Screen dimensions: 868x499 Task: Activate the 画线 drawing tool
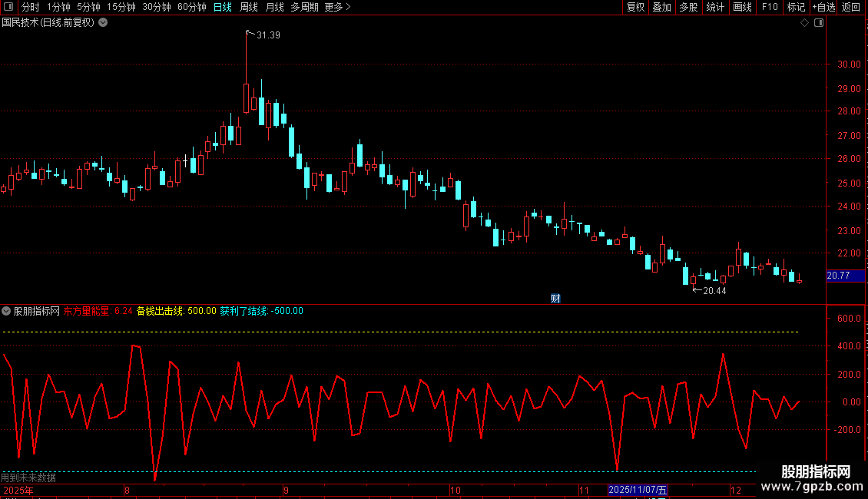click(742, 7)
